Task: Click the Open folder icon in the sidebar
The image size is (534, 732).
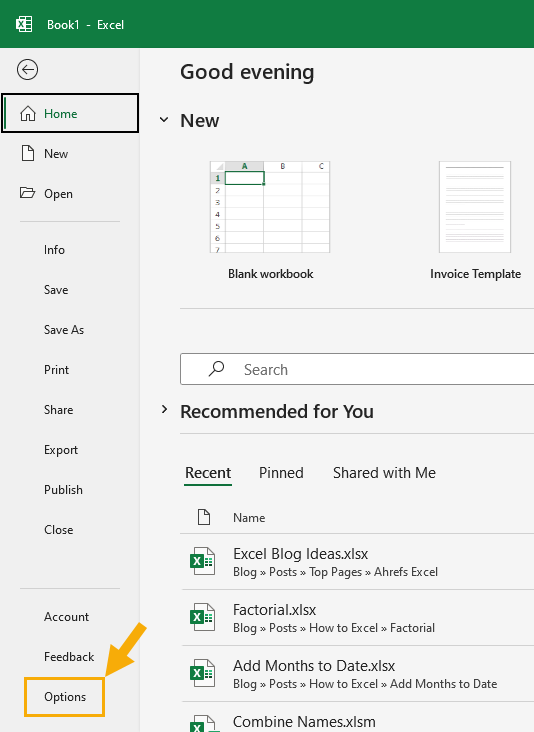Action: coord(28,193)
